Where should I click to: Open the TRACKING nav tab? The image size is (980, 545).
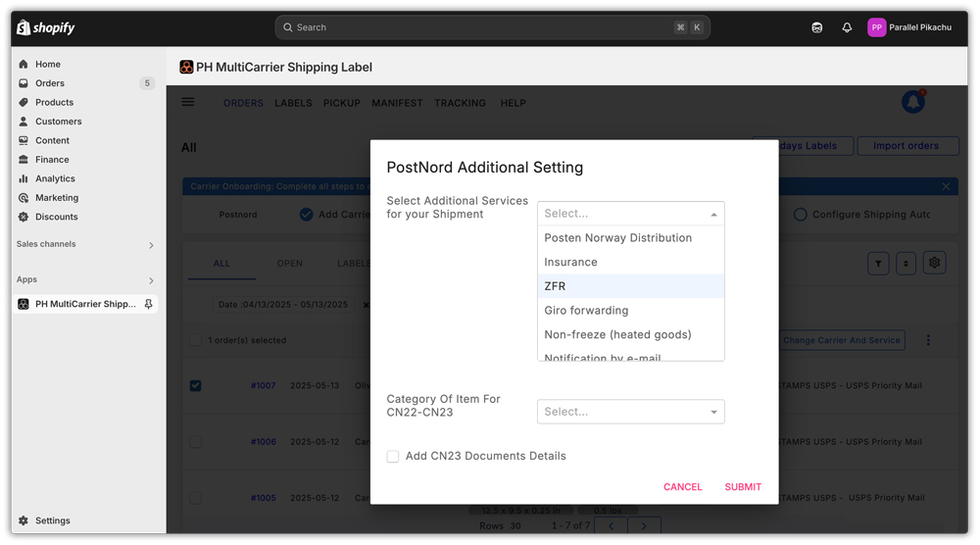tap(460, 103)
